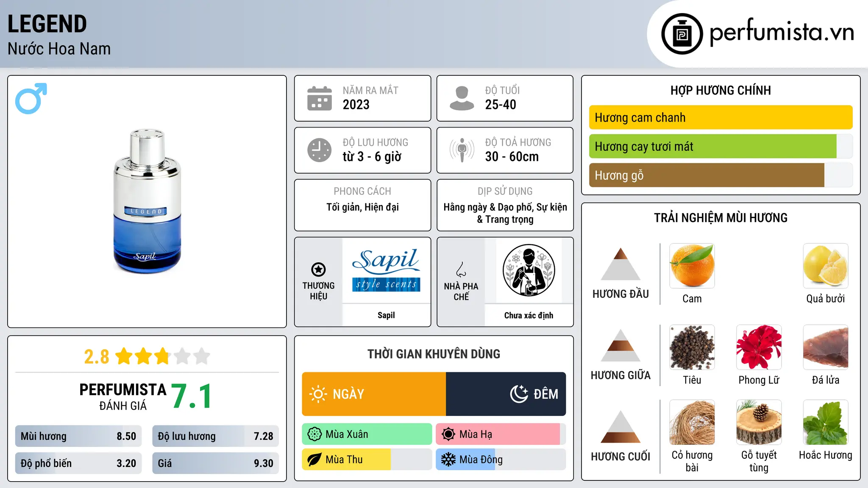
Task: Click the last grey rating star
Action: [x=202, y=356]
